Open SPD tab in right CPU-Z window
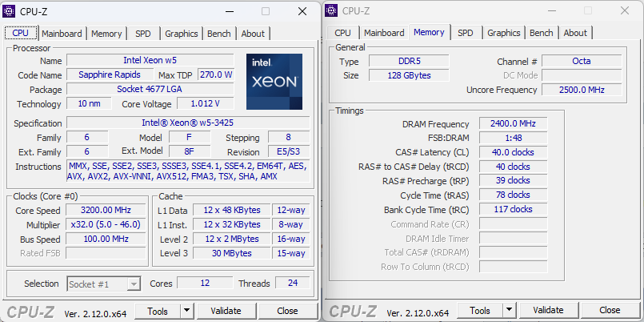The width and height of the screenshot is (644, 322). pyautogui.click(x=466, y=33)
